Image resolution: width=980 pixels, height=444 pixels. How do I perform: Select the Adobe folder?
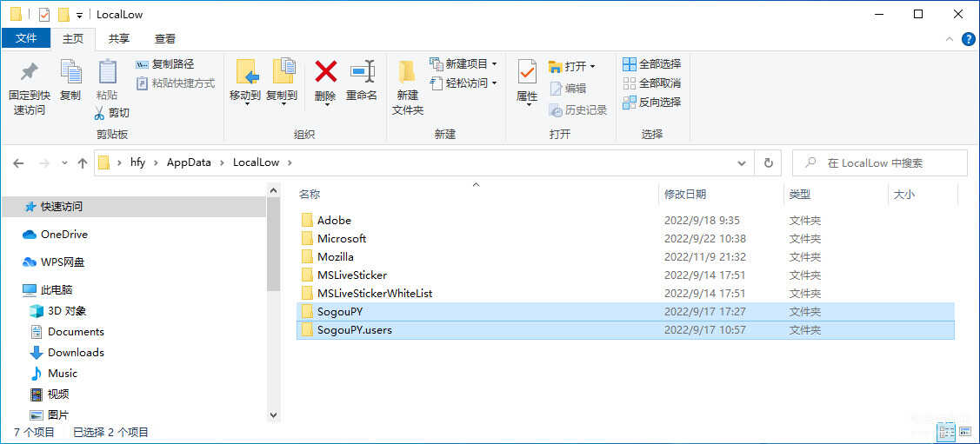(x=625, y=221)
